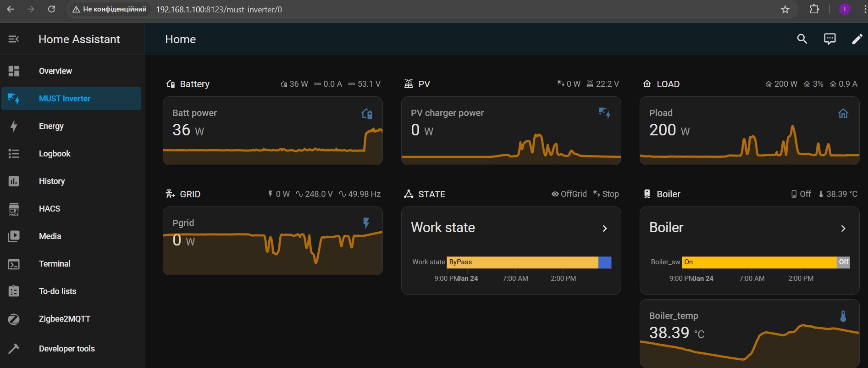Open Zigbee2MQTT from the sidebar
Viewport: 868px width, 368px height.
pos(64,319)
